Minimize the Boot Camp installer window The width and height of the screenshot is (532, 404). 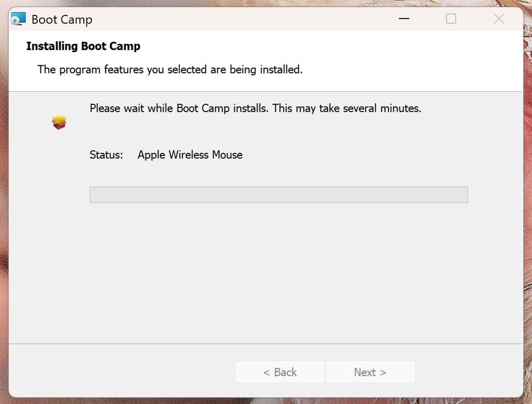click(x=404, y=19)
